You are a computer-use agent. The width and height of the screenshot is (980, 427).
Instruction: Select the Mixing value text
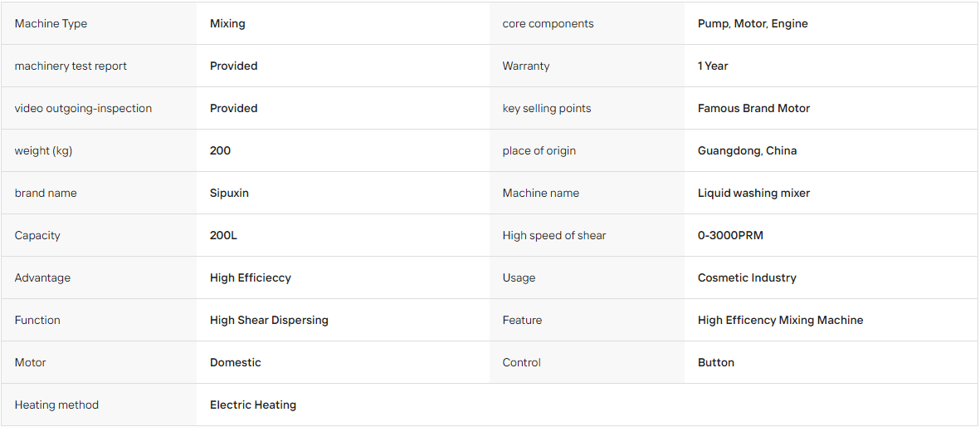pos(227,24)
